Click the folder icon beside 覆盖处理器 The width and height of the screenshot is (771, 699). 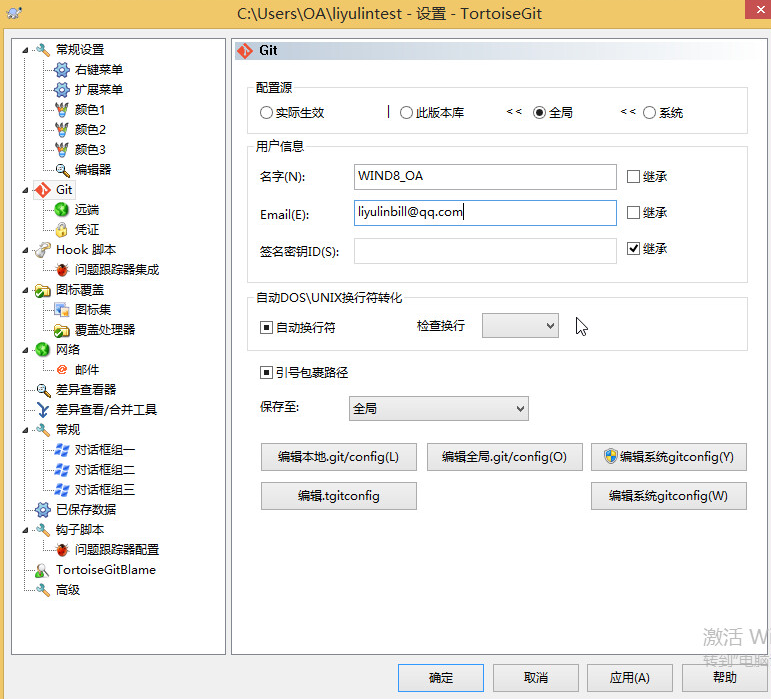[61, 330]
